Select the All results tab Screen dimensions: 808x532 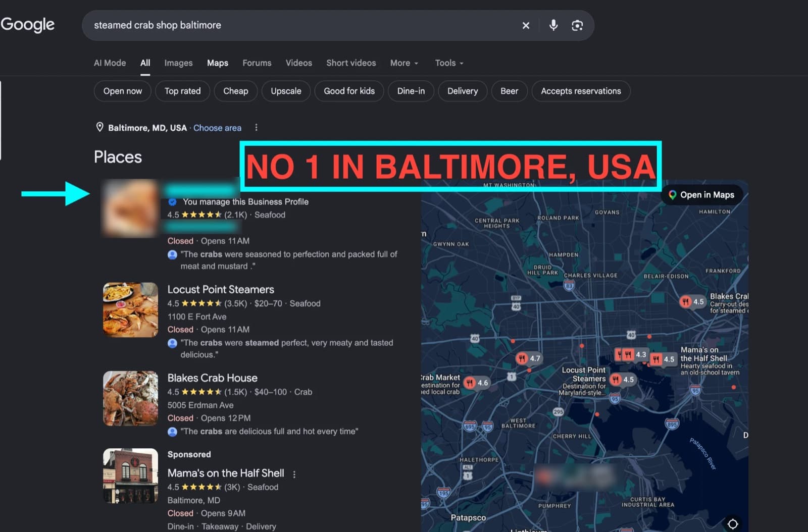145,63
